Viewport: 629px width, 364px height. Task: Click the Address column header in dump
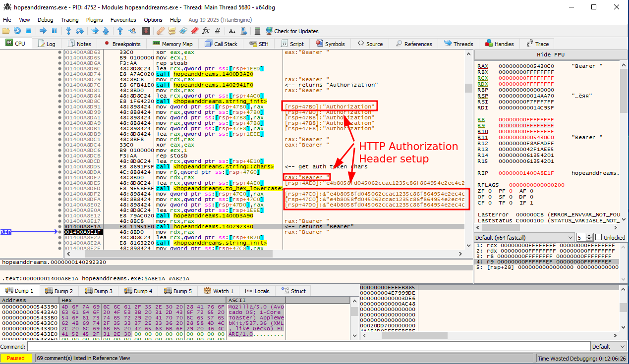(x=29, y=300)
